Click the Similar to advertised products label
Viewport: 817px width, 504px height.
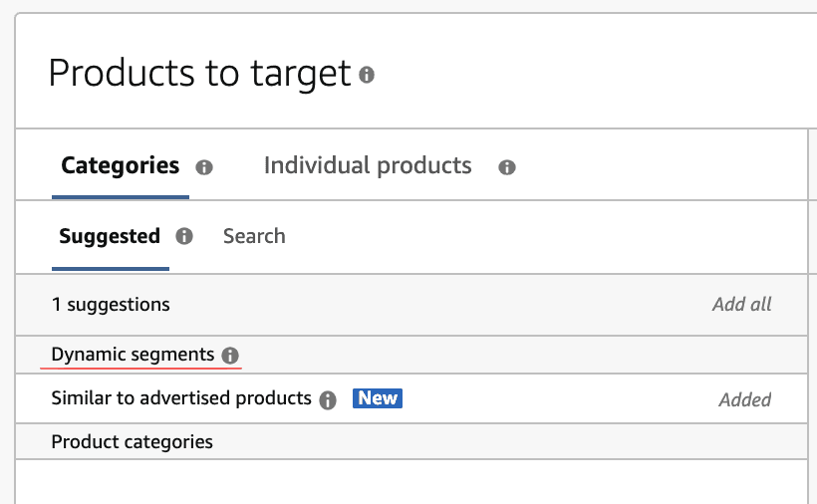click(181, 398)
